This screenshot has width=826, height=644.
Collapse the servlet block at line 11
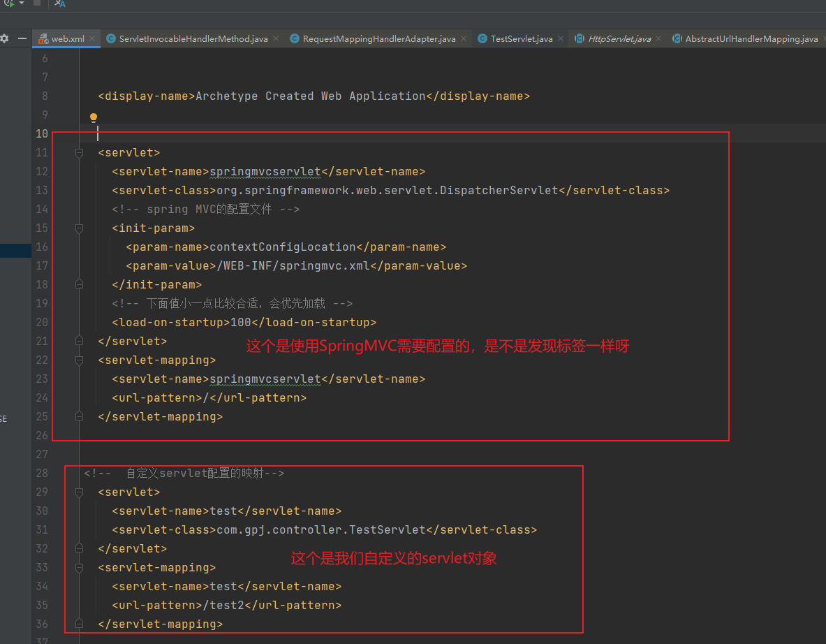(x=79, y=153)
